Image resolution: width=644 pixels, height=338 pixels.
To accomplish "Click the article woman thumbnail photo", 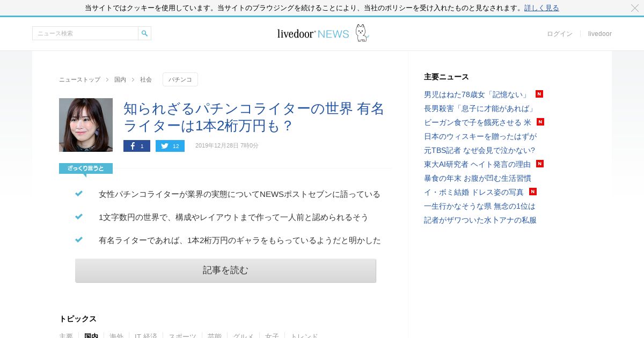I will click(86, 125).
